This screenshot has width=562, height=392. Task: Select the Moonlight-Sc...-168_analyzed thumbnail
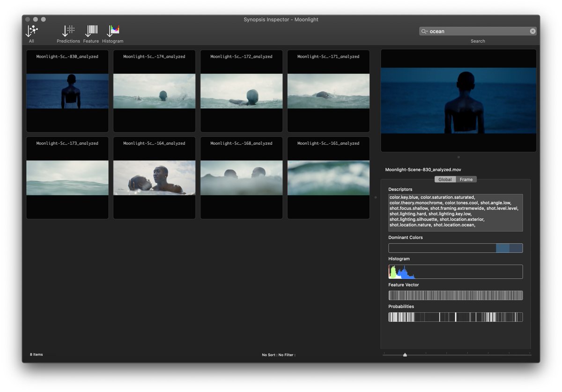(241, 178)
